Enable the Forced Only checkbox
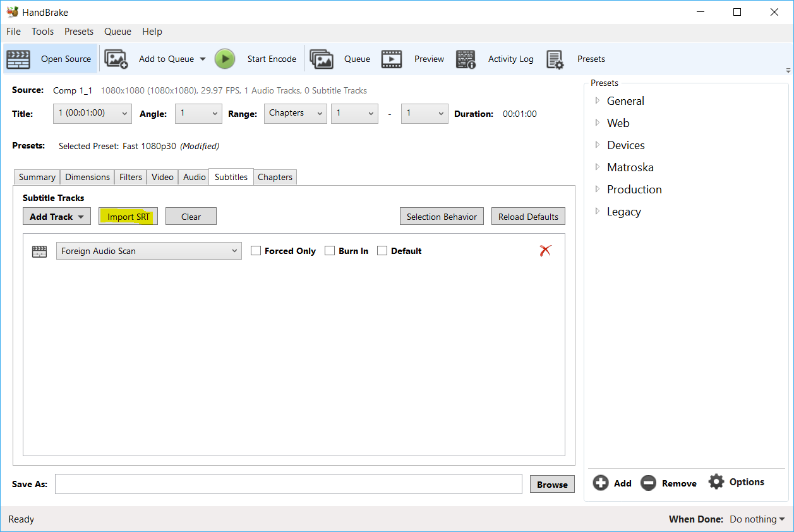Screen dimensions: 794x532 pos(256,251)
